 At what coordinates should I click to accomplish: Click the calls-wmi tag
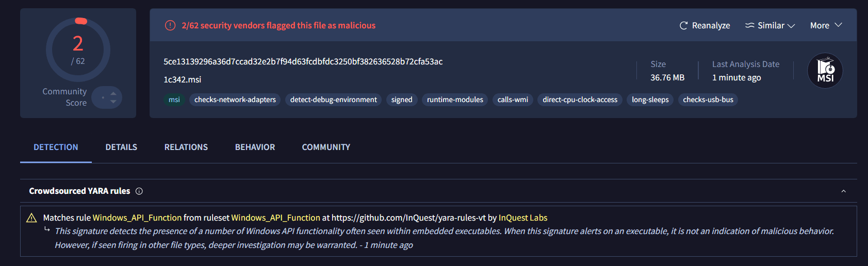click(513, 99)
